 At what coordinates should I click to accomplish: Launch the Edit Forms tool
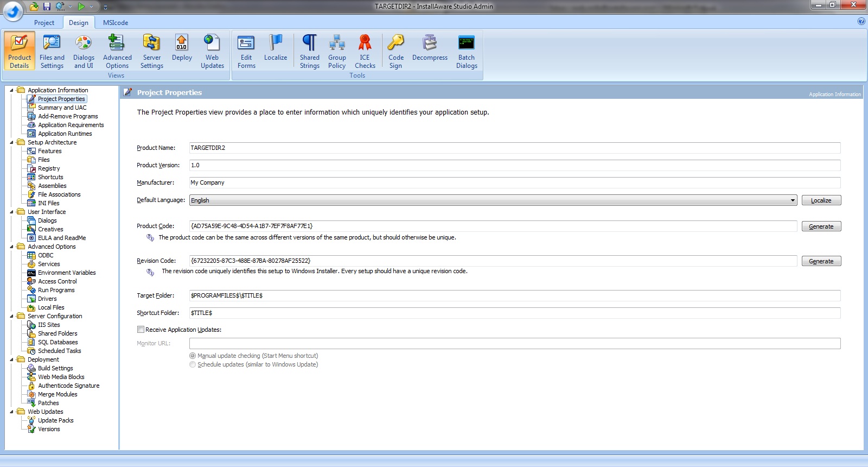pos(246,51)
